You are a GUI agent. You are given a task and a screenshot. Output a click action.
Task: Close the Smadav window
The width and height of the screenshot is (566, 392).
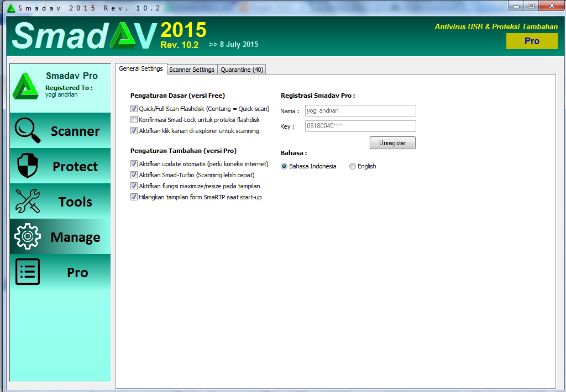[x=552, y=6]
